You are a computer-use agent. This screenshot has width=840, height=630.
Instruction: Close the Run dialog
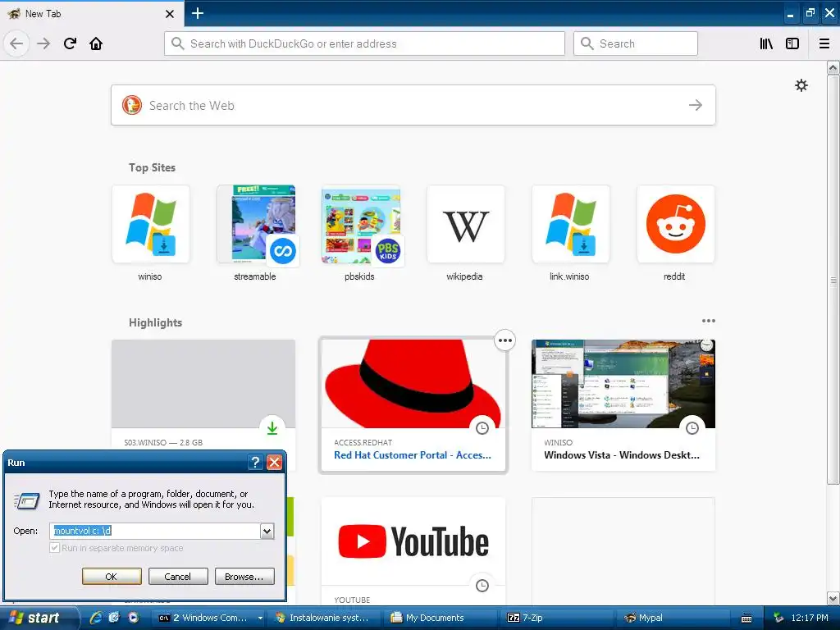tap(274, 463)
